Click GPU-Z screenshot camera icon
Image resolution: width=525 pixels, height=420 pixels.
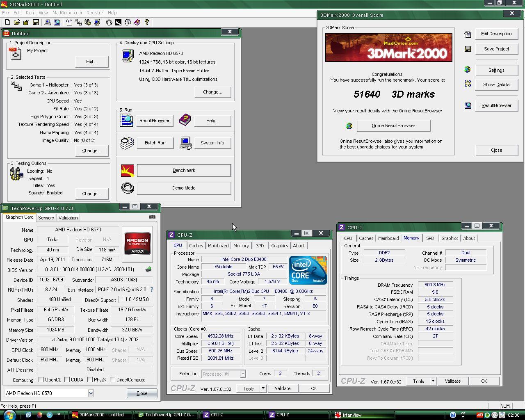(x=152, y=217)
